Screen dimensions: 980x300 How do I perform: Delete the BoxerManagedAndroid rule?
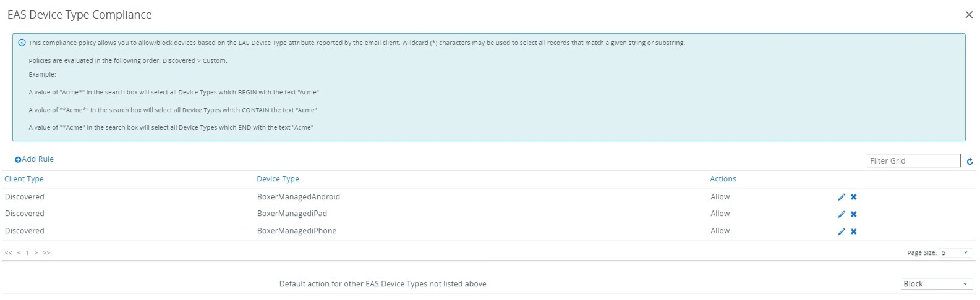point(853,197)
